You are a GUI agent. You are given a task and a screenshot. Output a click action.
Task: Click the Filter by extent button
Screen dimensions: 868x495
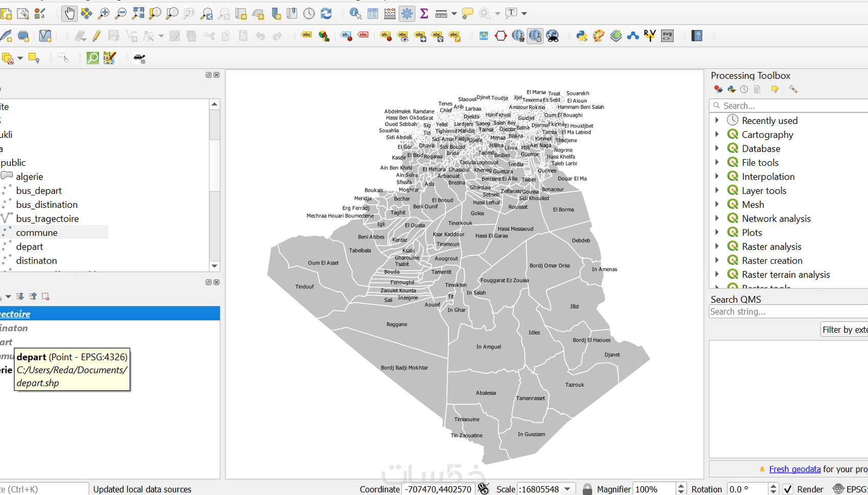845,330
